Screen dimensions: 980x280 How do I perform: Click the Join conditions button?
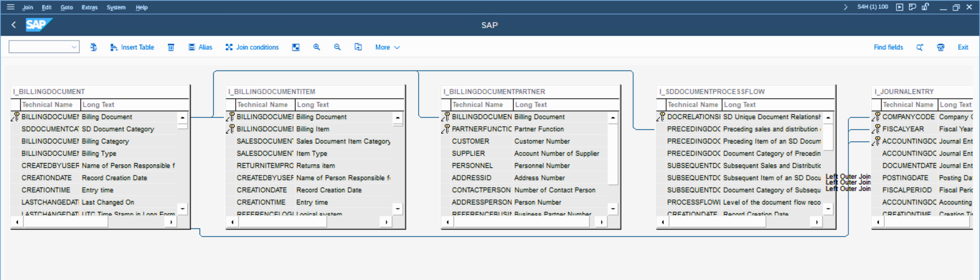tap(252, 47)
